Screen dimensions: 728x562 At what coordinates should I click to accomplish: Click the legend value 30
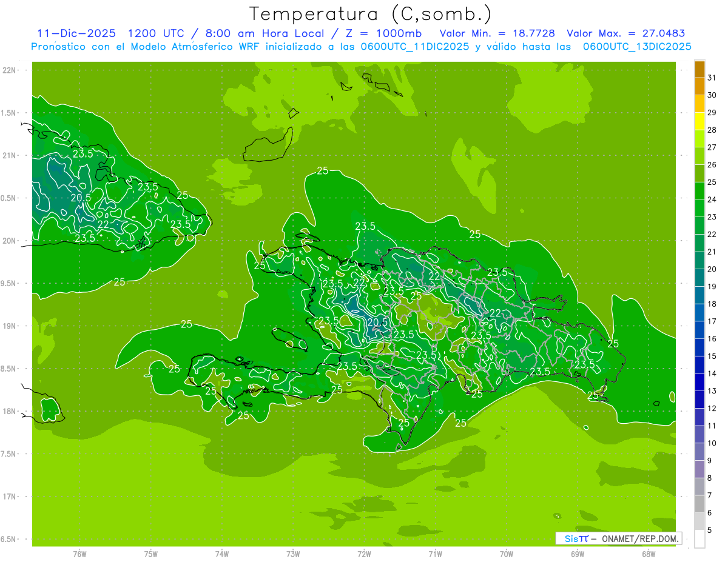[712, 95]
